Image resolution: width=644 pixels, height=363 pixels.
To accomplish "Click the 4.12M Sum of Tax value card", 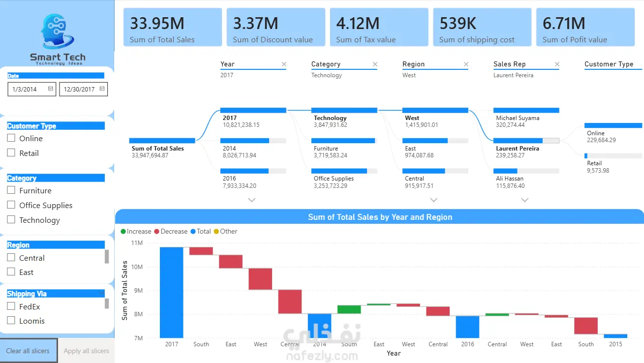I will point(379,27).
